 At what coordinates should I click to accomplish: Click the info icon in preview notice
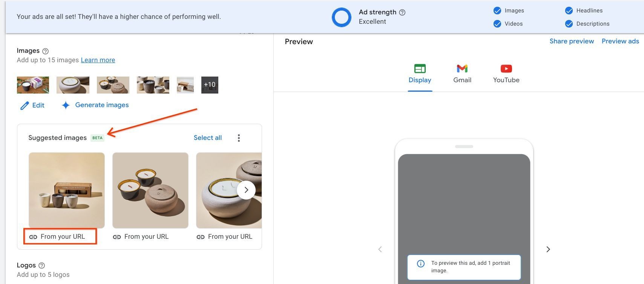421,264
